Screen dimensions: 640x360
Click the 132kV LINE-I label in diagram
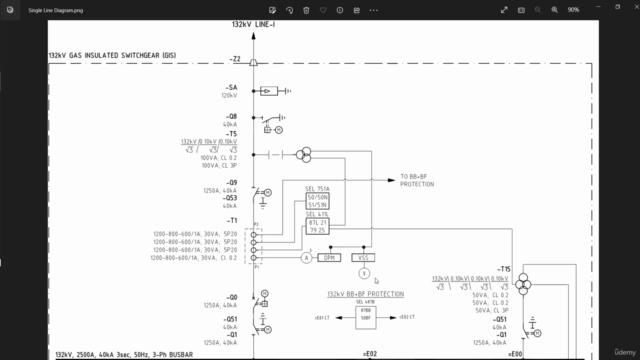tap(253, 24)
